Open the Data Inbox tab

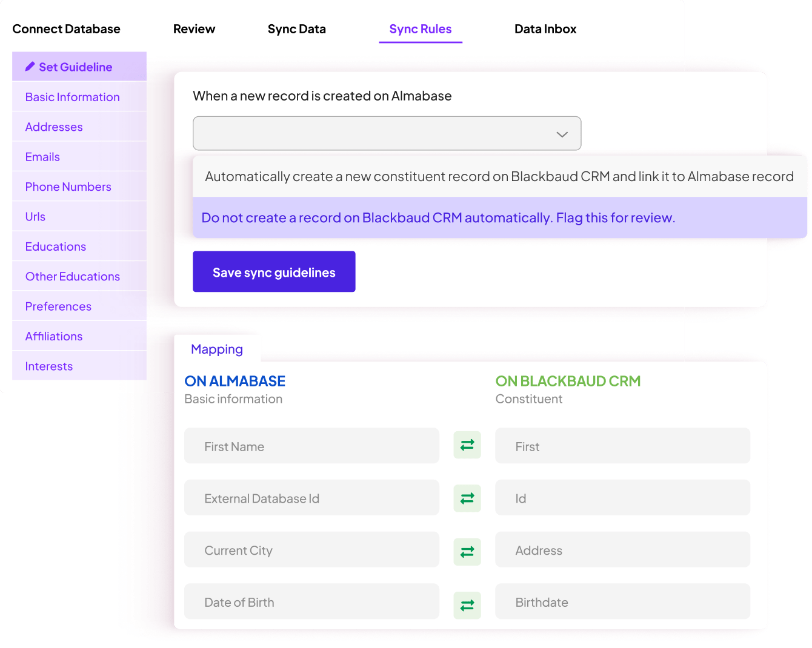(x=545, y=29)
